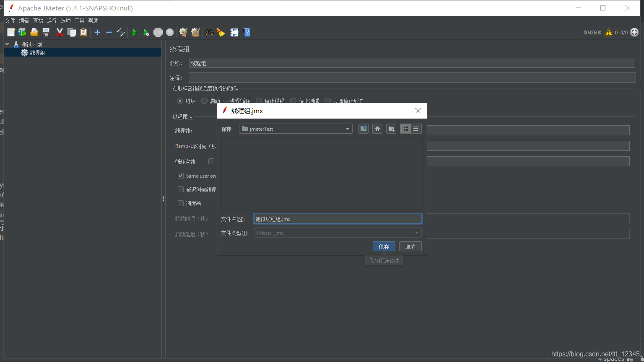Click the 保存 button in the dialog
Screen dimensions: 644x362
pyautogui.click(x=384, y=247)
